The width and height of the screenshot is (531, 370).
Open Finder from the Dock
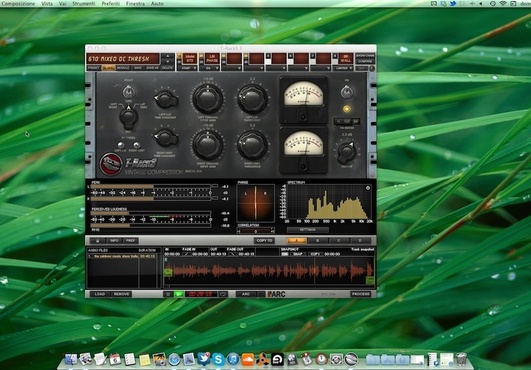(x=70, y=360)
